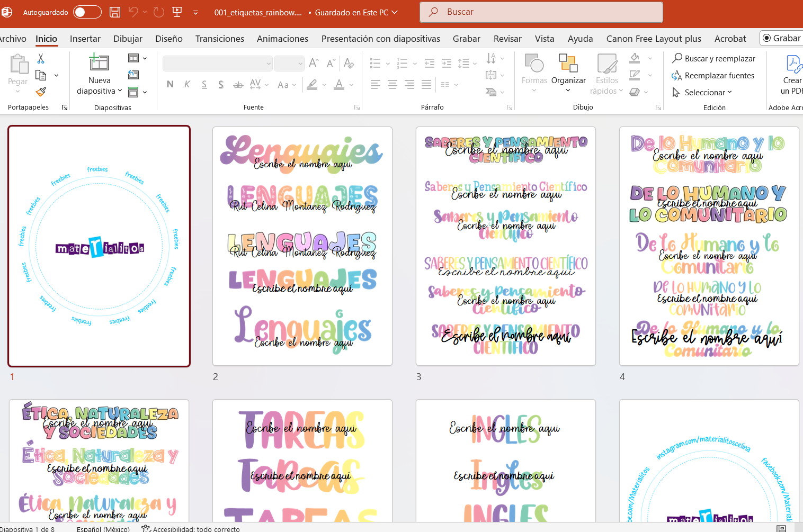Open the Fuente dialog launcher
This screenshot has height=532, width=803.
click(x=357, y=107)
